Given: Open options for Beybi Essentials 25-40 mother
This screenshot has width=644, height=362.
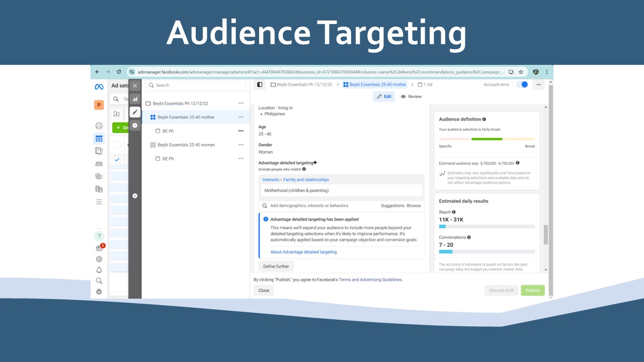Looking at the screenshot, I should [240, 117].
